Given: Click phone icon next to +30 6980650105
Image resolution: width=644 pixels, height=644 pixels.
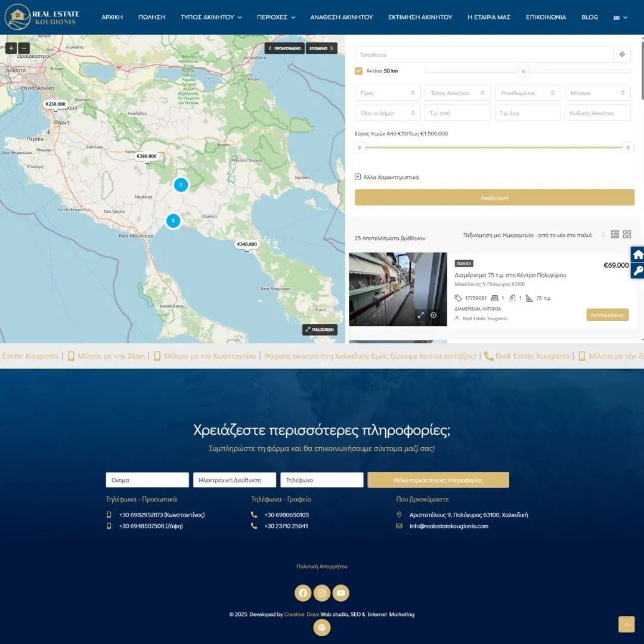Looking at the screenshot, I should (254, 515).
